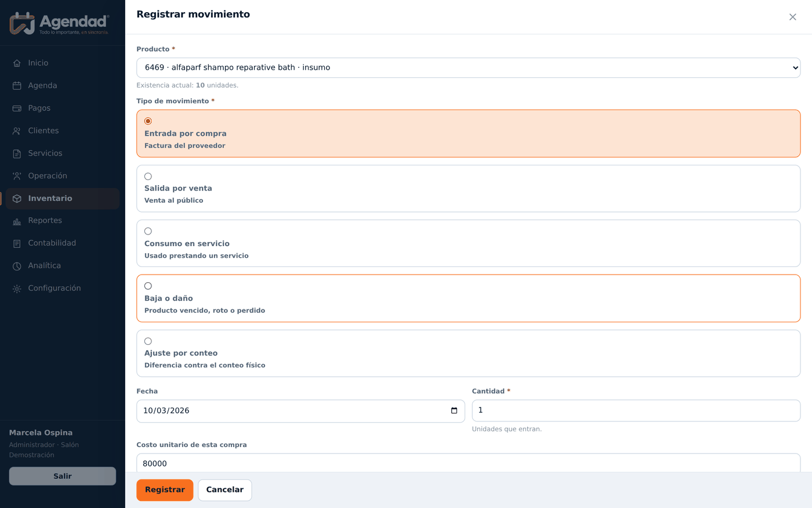Click the Agendad logo

59,23
